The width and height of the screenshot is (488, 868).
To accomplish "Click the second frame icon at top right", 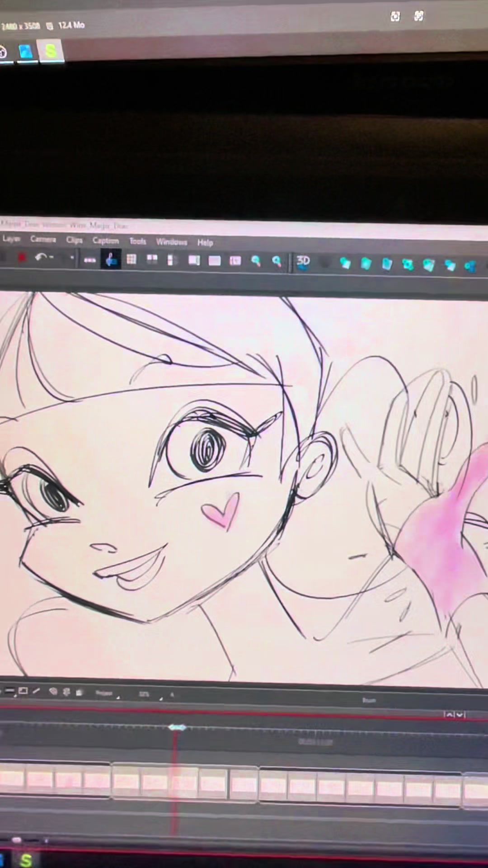I will pos(419,16).
